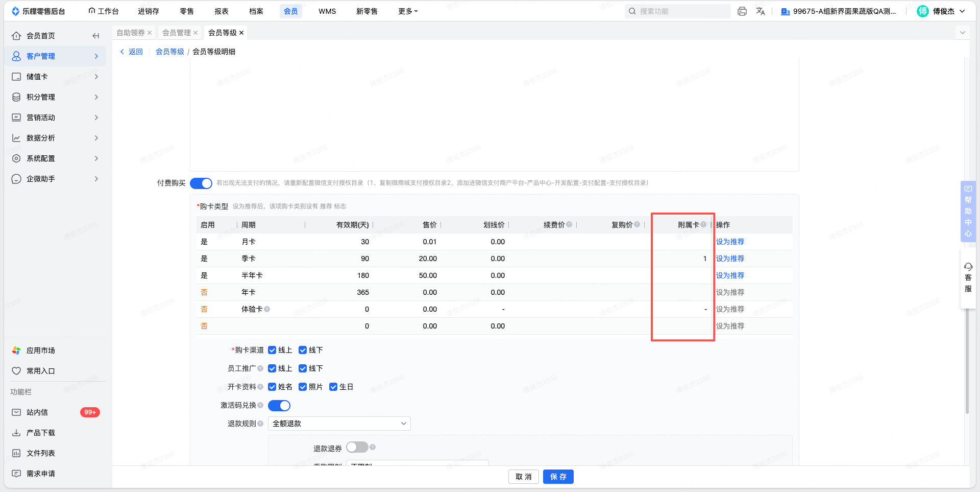
Task: Open the 更多 dropdown in top navigation
Action: (x=408, y=11)
